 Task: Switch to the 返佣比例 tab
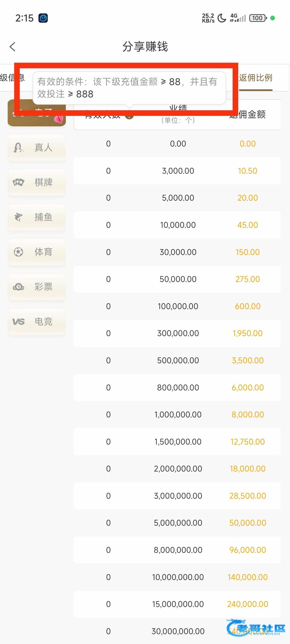[x=256, y=78]
